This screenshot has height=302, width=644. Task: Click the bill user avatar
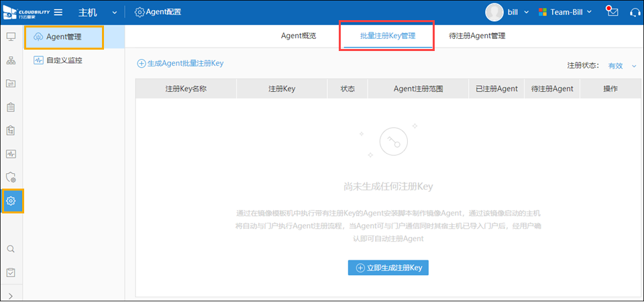(x=494, y=12)
